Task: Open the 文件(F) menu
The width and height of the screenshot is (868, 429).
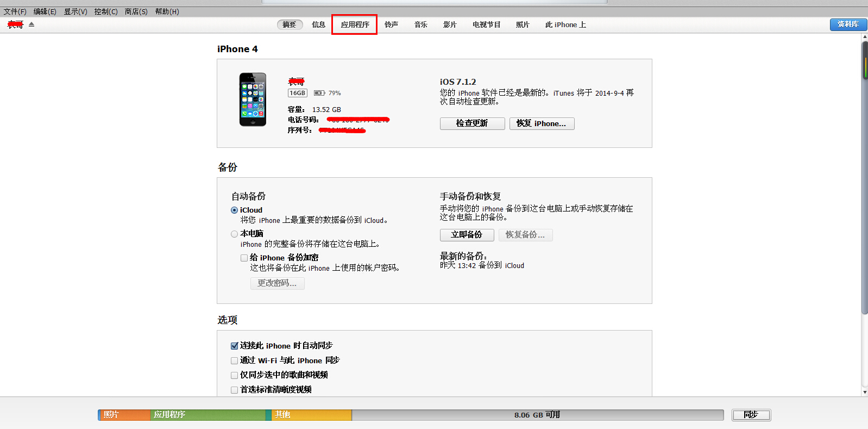Action: coord(15,11)
